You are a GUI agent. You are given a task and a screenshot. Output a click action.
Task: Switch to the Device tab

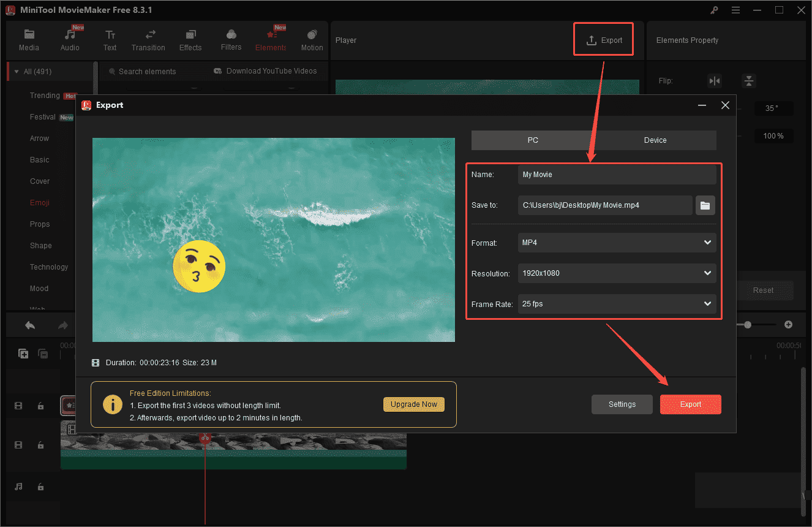pyautogui.click(x=655, y=140)
